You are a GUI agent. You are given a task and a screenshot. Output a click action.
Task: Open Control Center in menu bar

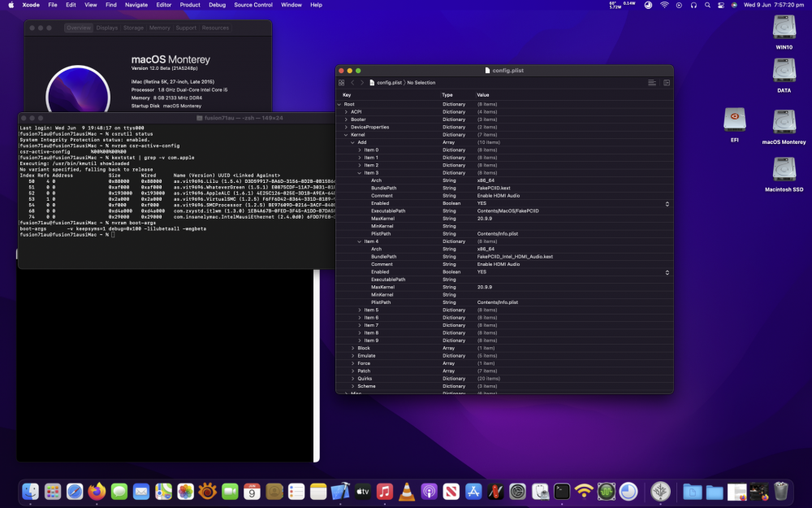click(721, 5)
